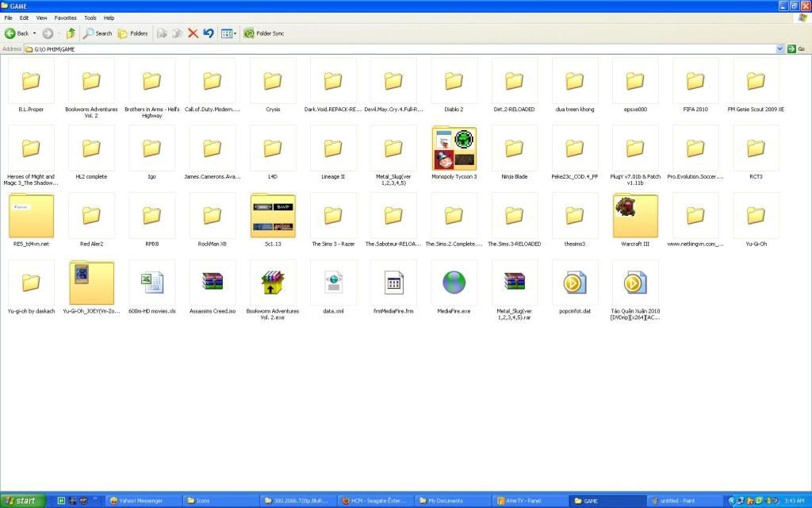The height and width of the screenshot is (508, 812).
Task: Select the Sc1.13 folder thumbnail
Action: (x=273, y=216)
